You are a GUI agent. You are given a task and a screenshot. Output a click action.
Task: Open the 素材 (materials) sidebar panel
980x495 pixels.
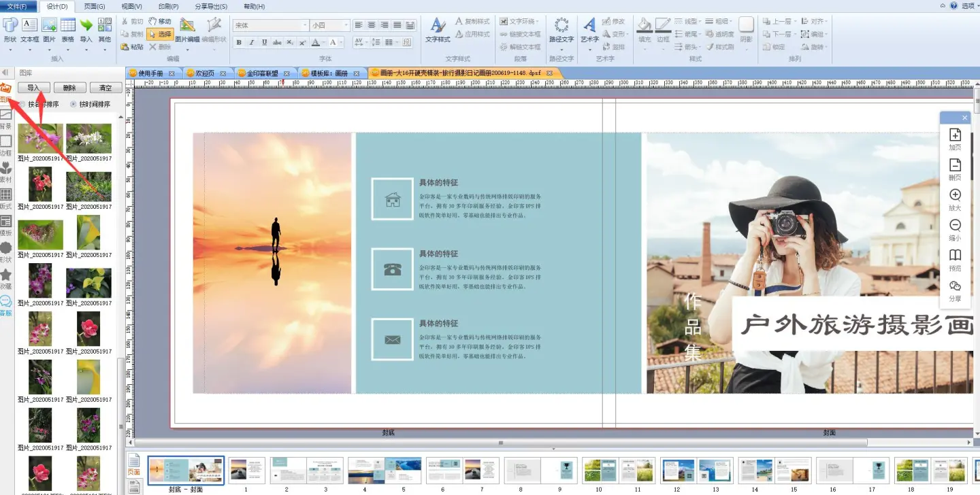[x=6, y=171]
